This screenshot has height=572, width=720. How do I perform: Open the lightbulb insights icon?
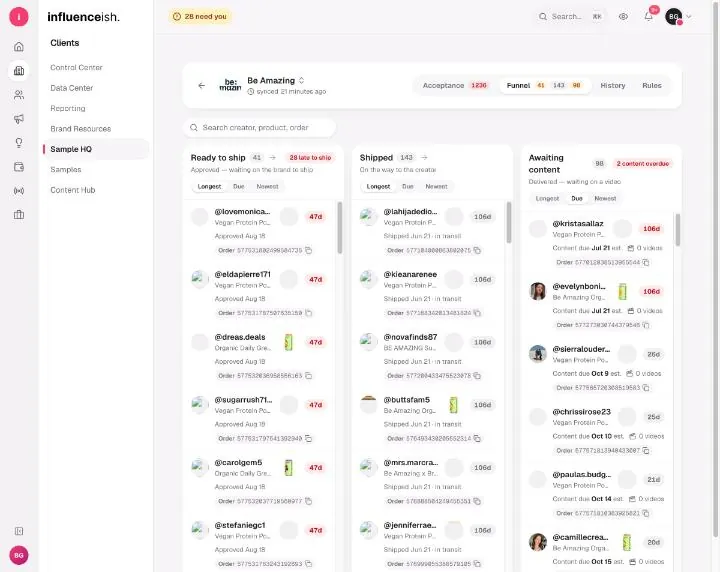click(19, 143)
